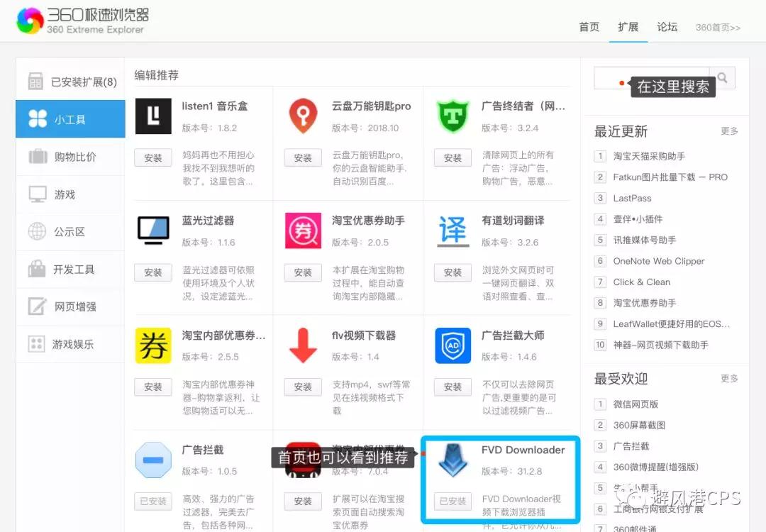Install 云盘万能钥匙pro extension
The width and height of the screenshot is (766, 532).
point(303,157)
